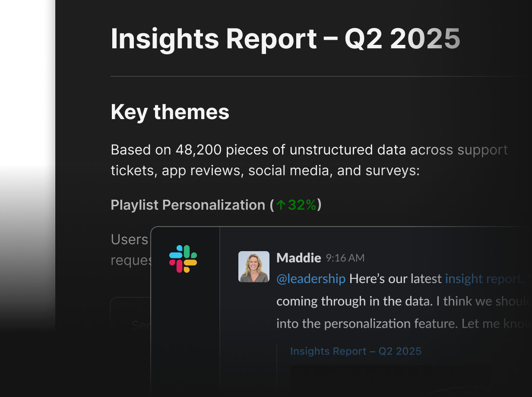Click the 9:16 AM message timestamp
The height and width of the screenshot is (397, 532).
click(345, 258)
